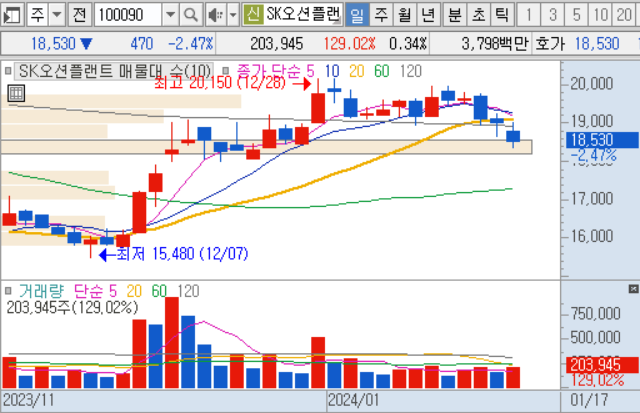Toggle the 종가 단순 moving average marker
Image resolution: width=640 pixels, height=413 pixels.
(225, 71)
